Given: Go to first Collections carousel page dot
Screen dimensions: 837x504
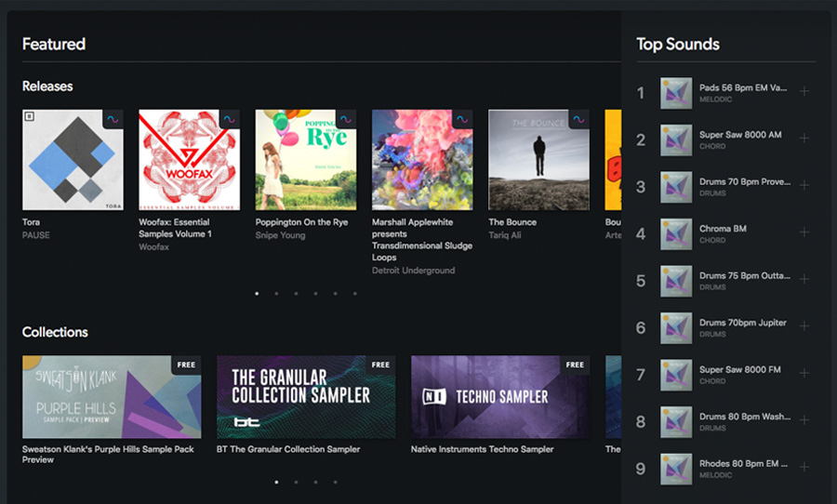Looking at the screenshot, I should coord(276,482).
